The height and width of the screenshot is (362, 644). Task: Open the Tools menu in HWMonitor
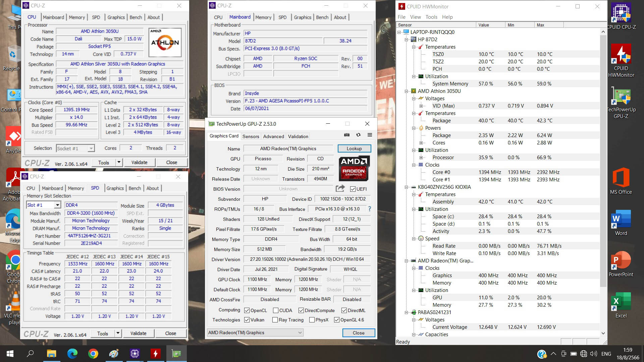(431, 17)
